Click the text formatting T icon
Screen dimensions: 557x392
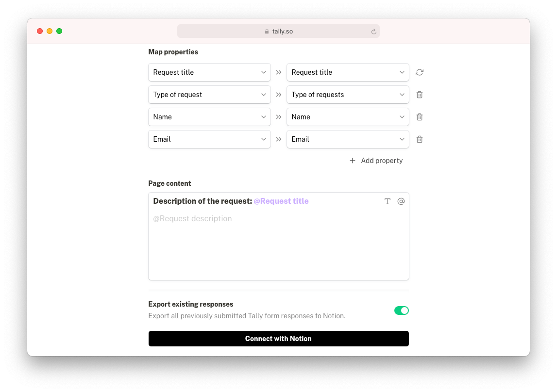pyautogui.click(x=387, y=201)
